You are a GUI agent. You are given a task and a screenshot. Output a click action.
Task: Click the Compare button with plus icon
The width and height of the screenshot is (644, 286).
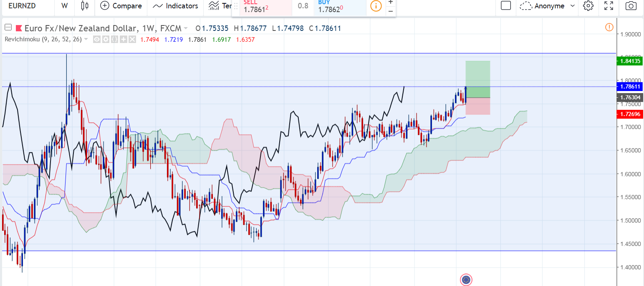121,6
